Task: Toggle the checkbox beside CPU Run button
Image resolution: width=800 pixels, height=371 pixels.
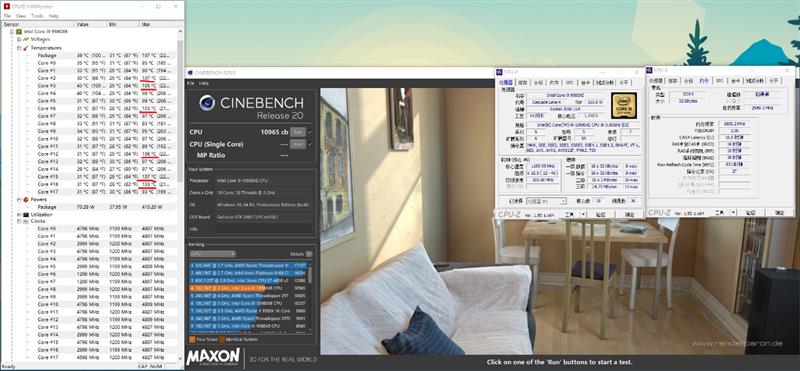Action: coord(310,132)
